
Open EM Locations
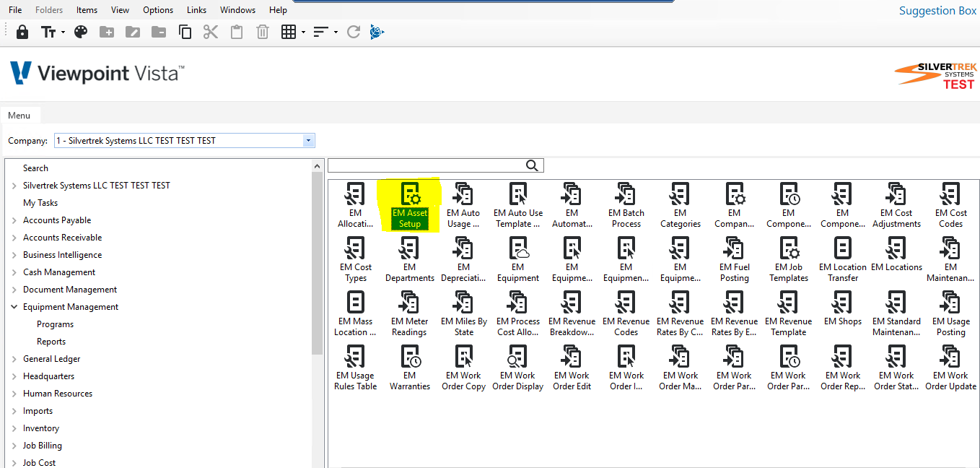[x=897, y=255]
